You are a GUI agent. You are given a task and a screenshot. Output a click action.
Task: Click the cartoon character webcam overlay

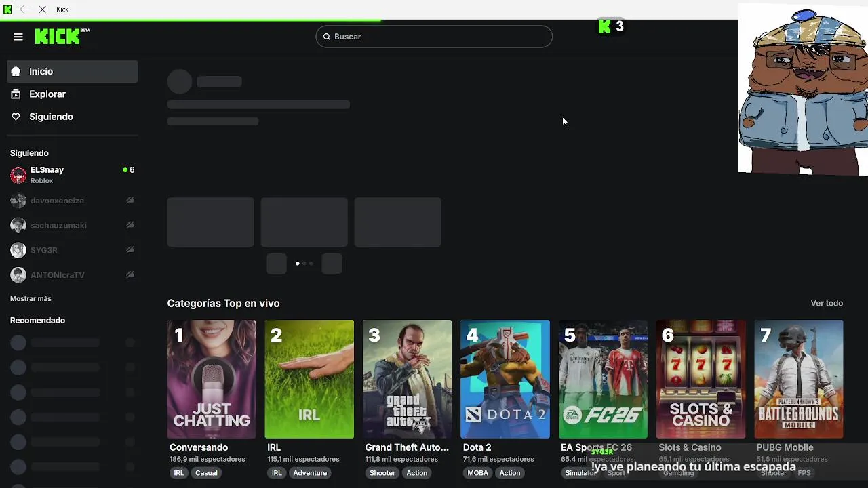[x=803, y=89]
